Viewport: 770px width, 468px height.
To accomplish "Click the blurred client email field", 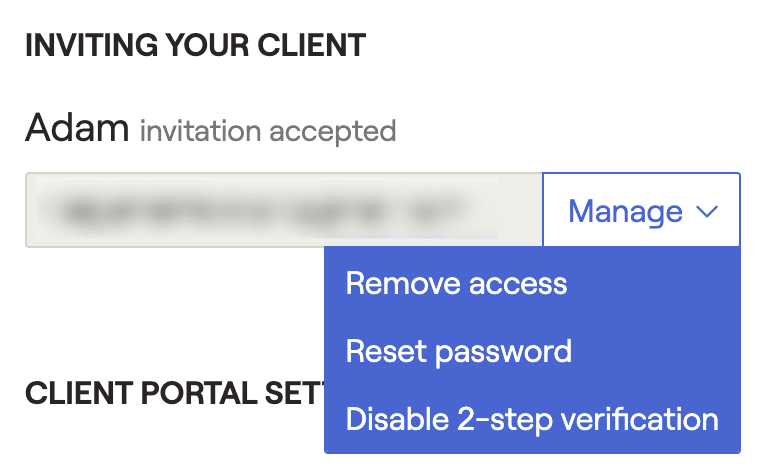I will [x=284, y=210].
